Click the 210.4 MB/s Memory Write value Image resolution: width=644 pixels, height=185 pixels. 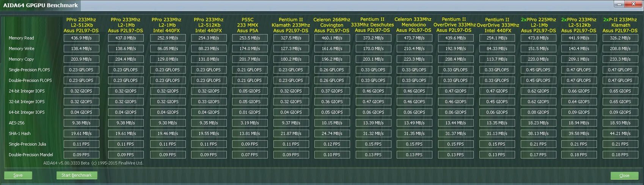click(x=414, y=49)
